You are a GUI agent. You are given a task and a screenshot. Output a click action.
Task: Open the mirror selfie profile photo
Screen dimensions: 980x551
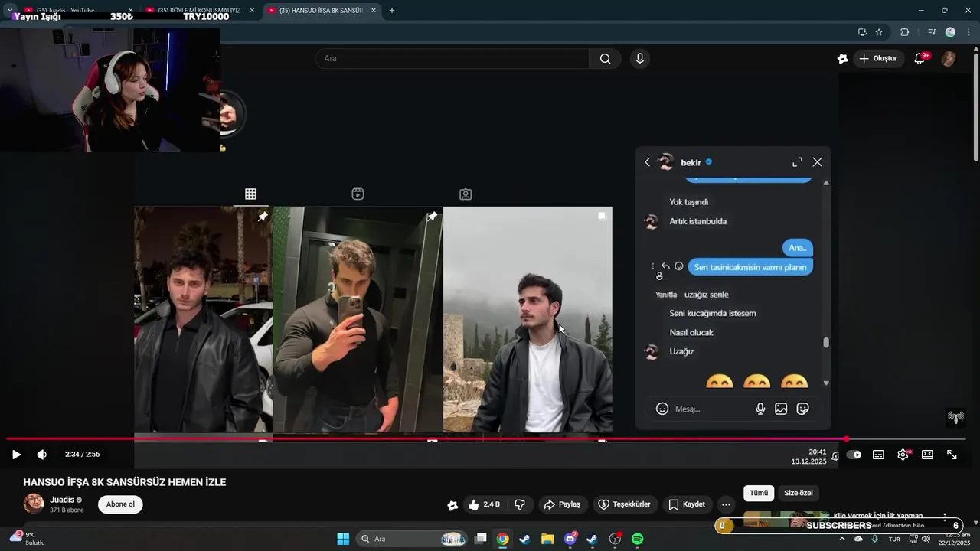(x=358, y=320)
